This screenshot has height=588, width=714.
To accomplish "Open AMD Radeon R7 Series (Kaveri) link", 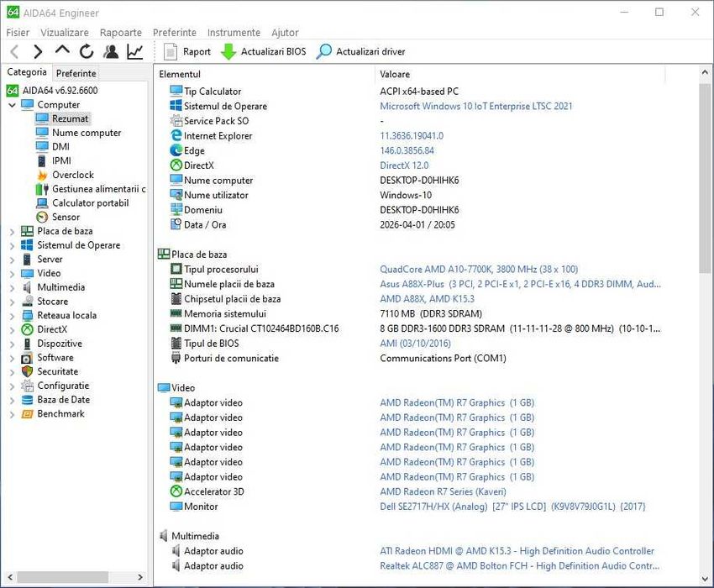I will tap(443, 491).
